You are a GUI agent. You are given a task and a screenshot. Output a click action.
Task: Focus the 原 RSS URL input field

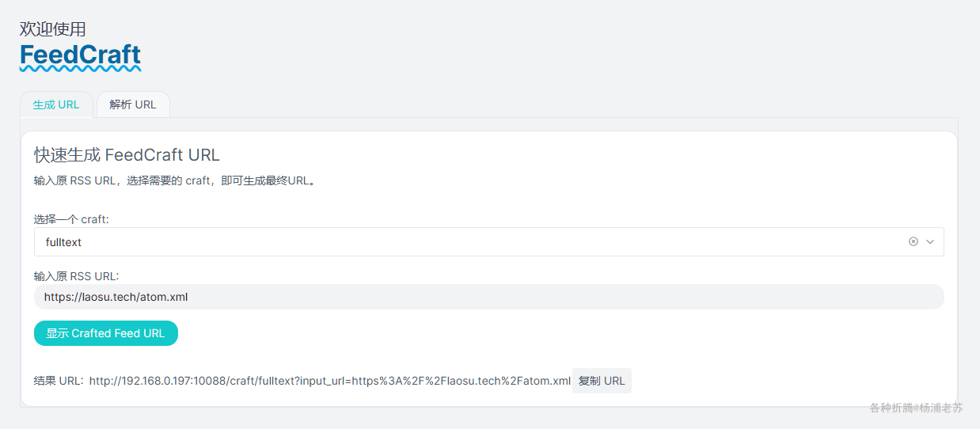pyautogui.click(x=488, y=297)
